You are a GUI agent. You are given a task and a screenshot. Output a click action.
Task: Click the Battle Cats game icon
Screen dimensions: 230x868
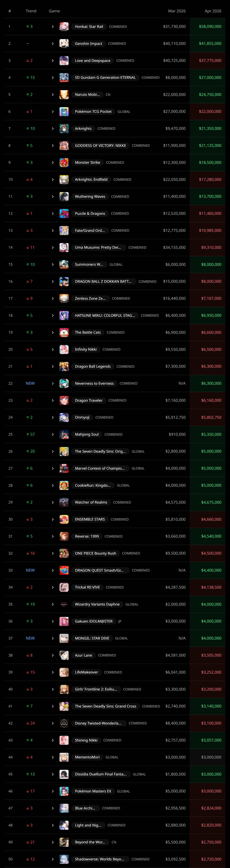[64, 332]
